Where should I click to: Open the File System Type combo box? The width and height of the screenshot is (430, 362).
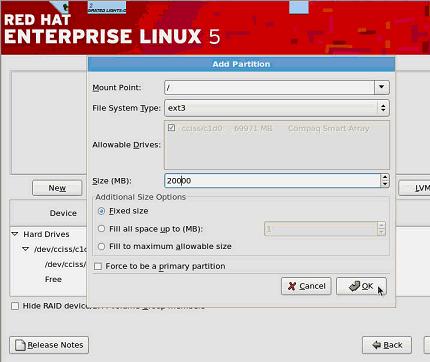[x=277, y=108]
